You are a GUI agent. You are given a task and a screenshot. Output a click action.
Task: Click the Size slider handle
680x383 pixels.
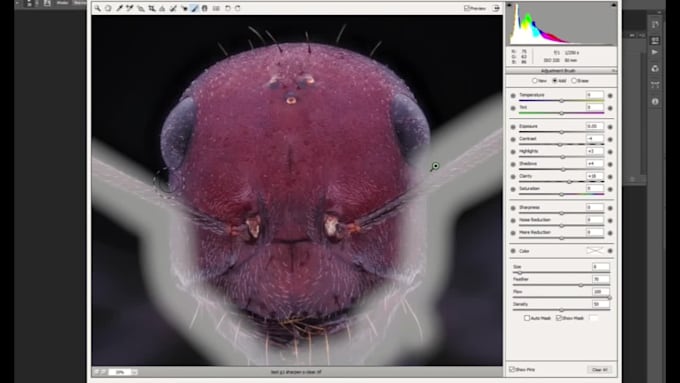coord(520,272)
